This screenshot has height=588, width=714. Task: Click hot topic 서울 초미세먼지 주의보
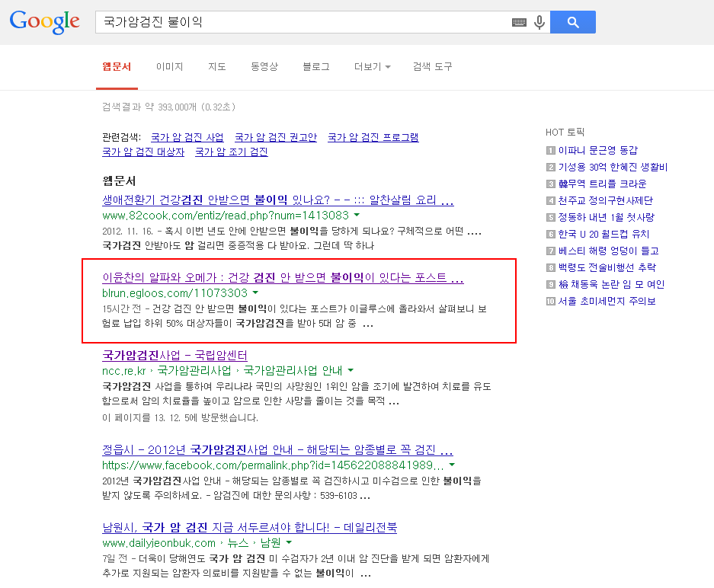coord(607,302)
